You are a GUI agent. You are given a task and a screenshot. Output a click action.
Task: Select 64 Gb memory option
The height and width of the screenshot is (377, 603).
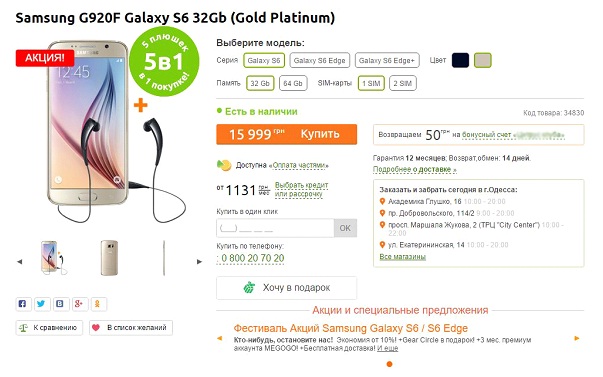293,83
